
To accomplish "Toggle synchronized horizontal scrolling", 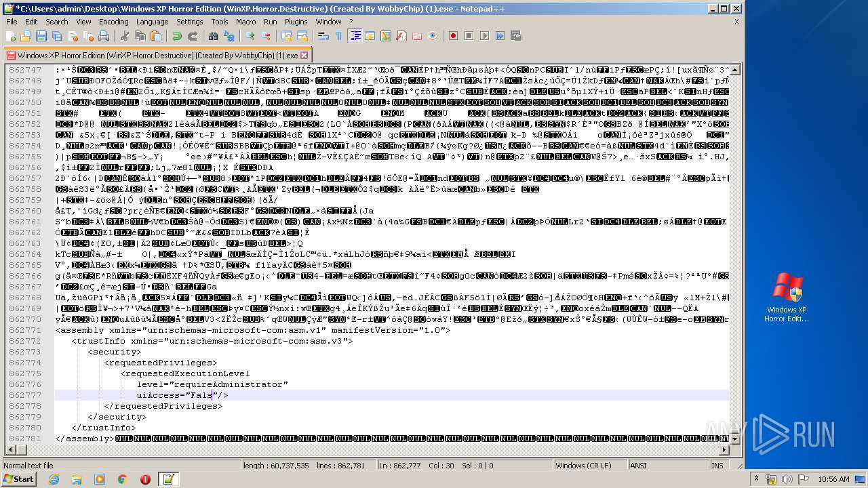I will [302, 36].
